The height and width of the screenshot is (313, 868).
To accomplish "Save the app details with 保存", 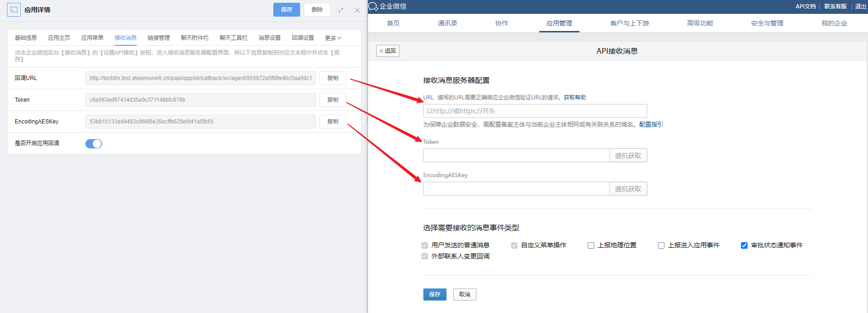I will coord(287,10).
